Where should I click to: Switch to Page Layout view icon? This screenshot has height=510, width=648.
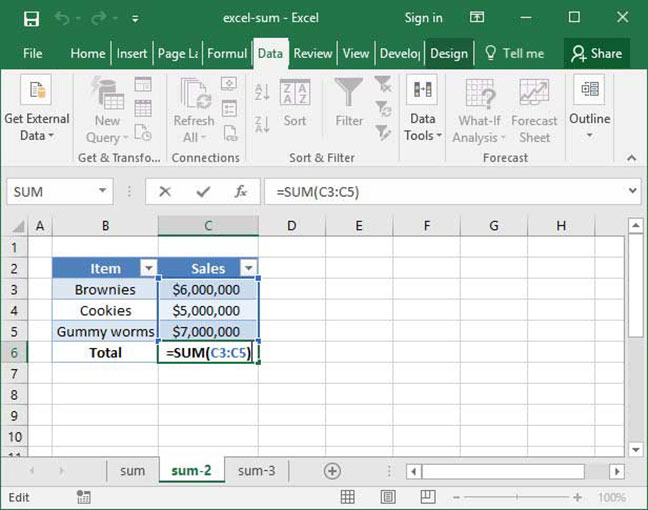[x=382, y=497]
